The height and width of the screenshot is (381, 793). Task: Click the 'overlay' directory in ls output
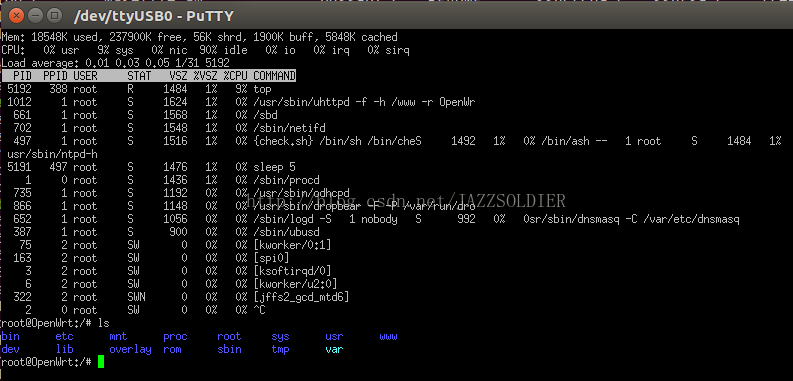point(130,349)
